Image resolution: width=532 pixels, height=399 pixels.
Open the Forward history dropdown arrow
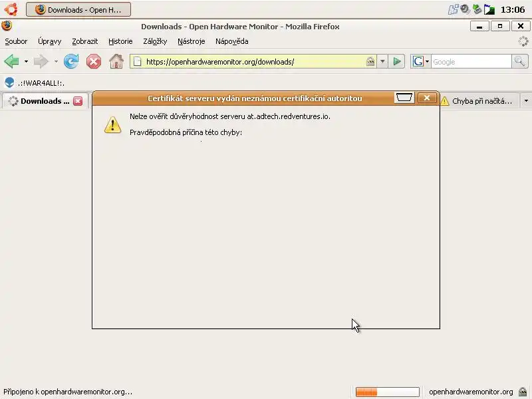[x=56, y=62]
